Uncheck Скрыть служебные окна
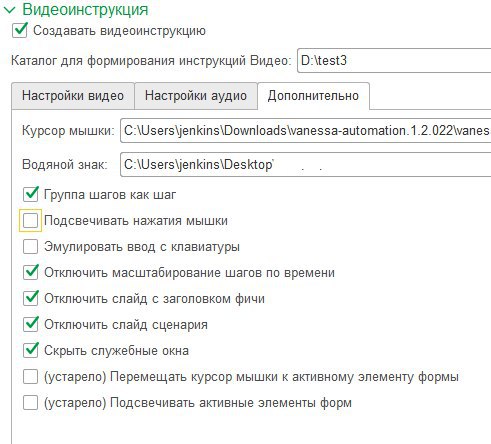 (x=30, y=351)
